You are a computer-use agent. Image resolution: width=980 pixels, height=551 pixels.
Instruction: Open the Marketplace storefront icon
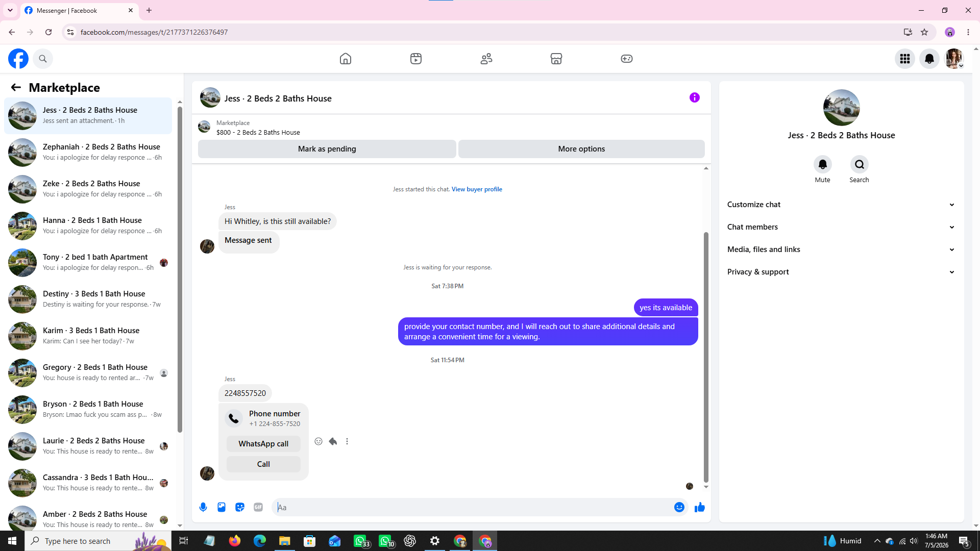coord(556,59)
